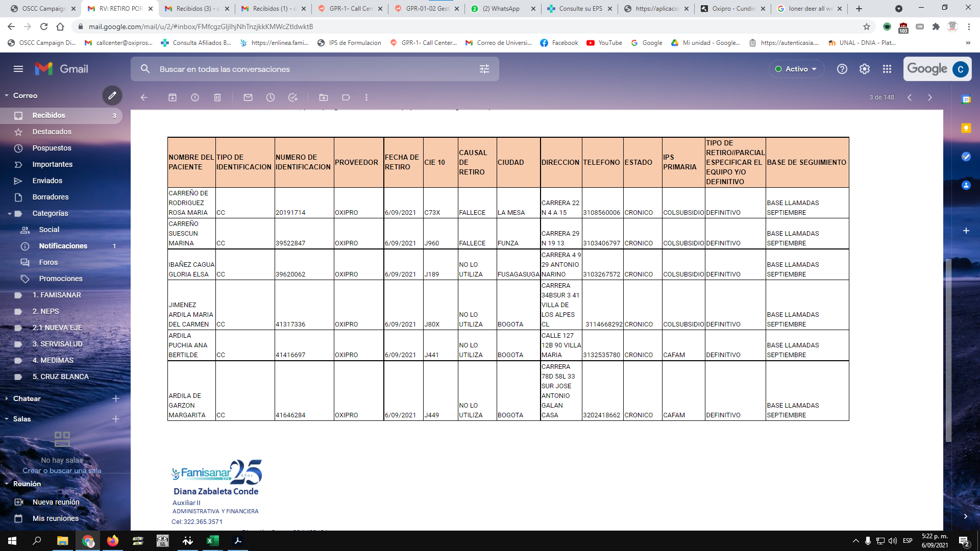Screen dimensions: 980x551
Task: Open YouTube bookmark
Action: coord(604,43)
